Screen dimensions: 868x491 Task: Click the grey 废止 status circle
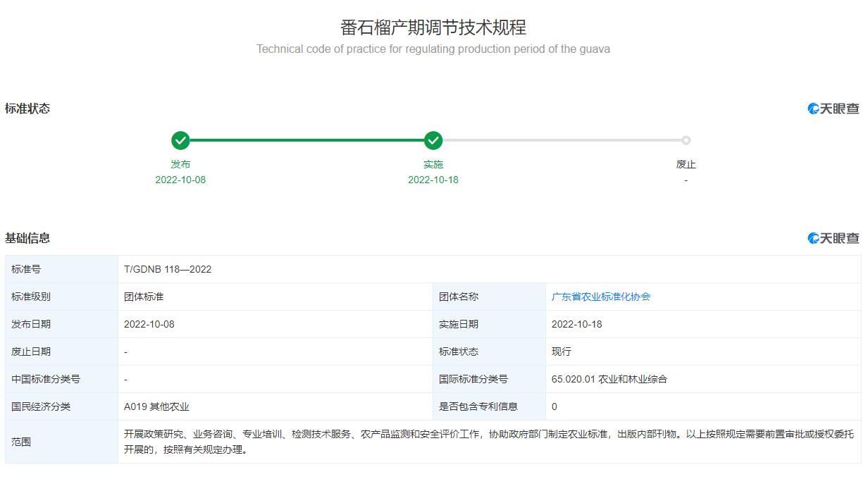(x=686, y=140)
